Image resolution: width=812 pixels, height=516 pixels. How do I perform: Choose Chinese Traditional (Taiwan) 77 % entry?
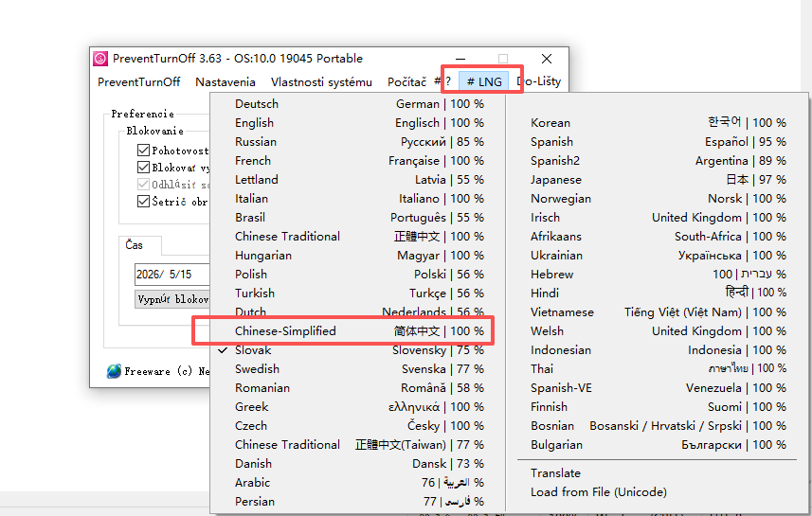[x=357, y=445]
